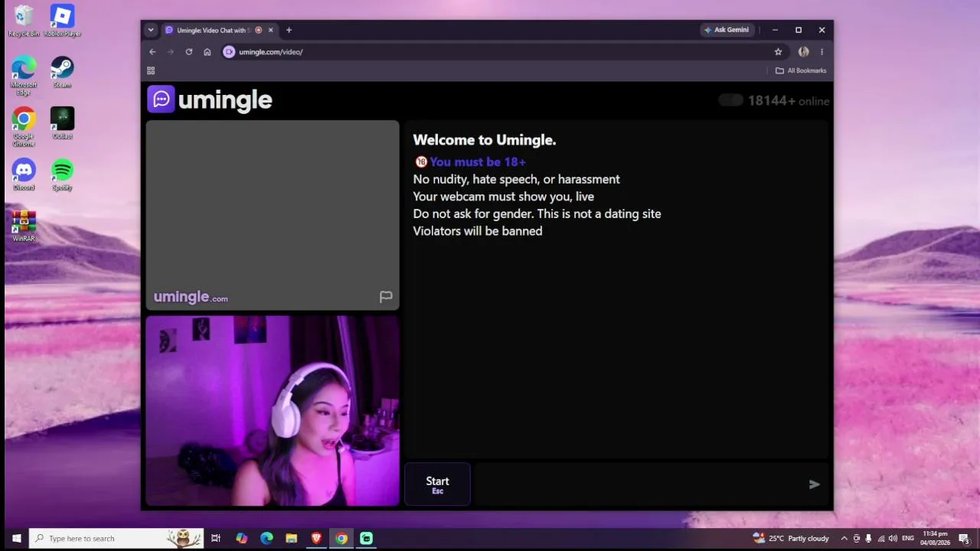This screenshot has height=551, width=980.
Task: Open the volume control in the system tray
Action: pos(893,538)
